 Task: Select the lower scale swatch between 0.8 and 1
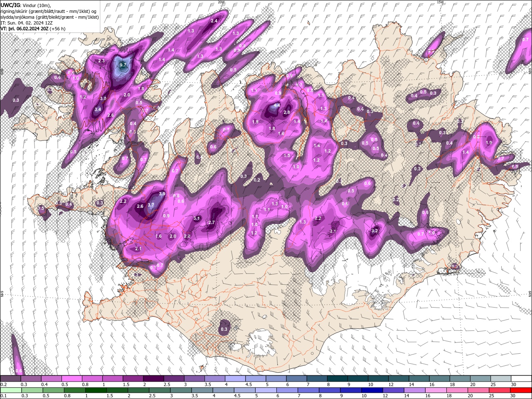(74, 390)
